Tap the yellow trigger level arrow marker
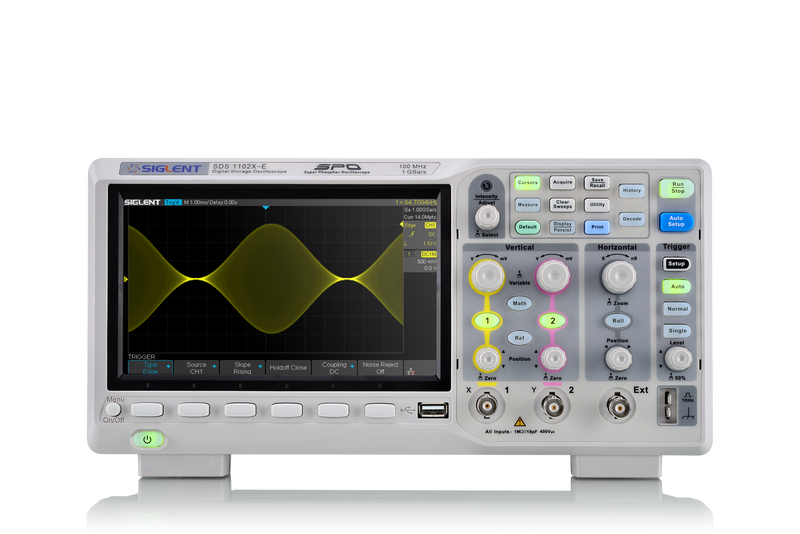The height and width of the screenshot is (534, 800). 402,224
